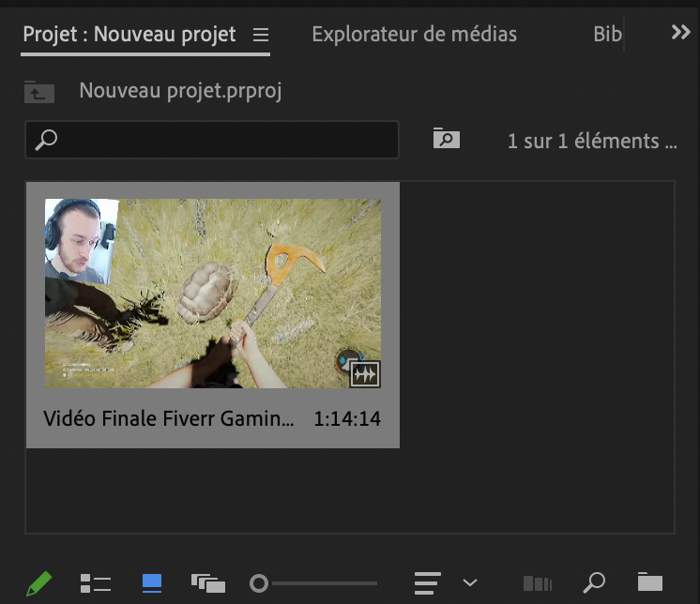This screenshot has height=604, width=700.
Task: Create a search bin from the query icon
Action: click(x=446, y=139)
